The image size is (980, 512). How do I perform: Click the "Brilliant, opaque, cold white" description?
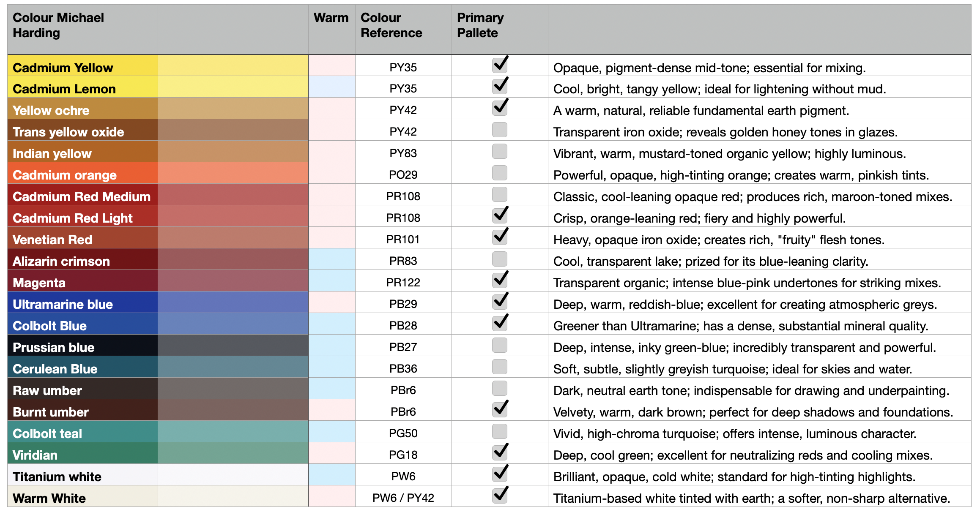coord(760,474)
